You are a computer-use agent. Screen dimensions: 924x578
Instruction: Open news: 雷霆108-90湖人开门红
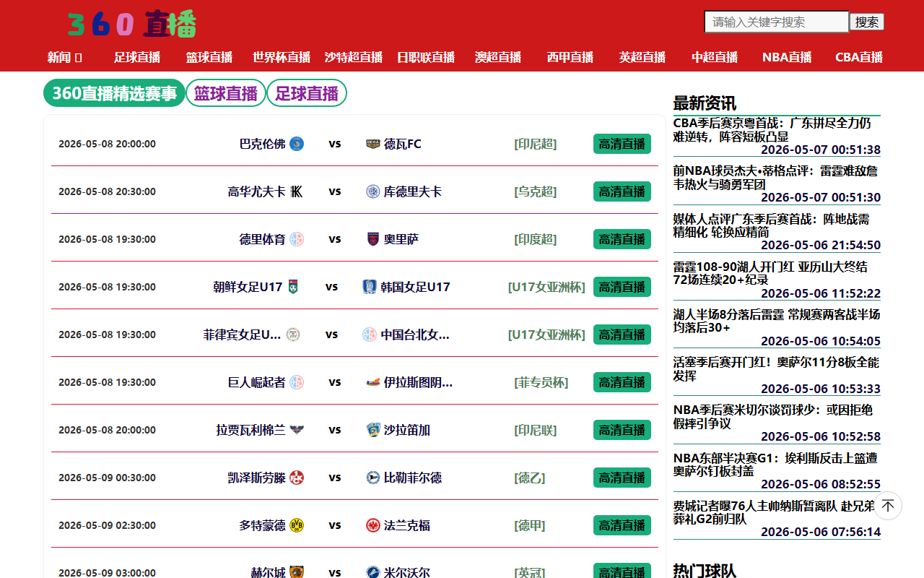click(x=771, y=273)
